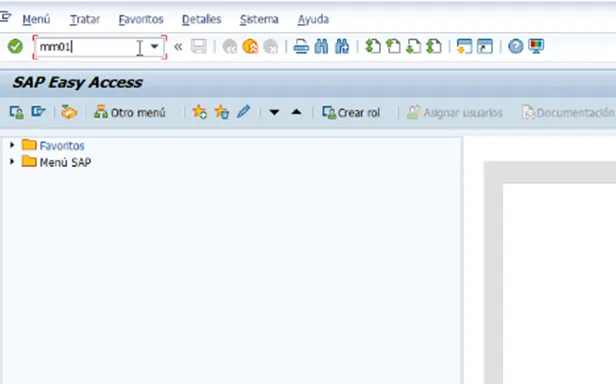Collapse the command field with double-chevron

pyautogui.click(x=178, y=47)
